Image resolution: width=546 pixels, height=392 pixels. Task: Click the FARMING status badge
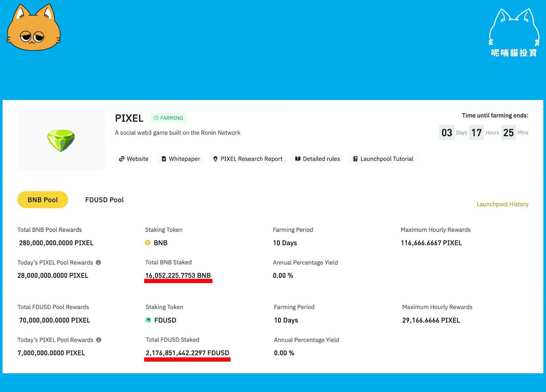[x=168, y=118]
